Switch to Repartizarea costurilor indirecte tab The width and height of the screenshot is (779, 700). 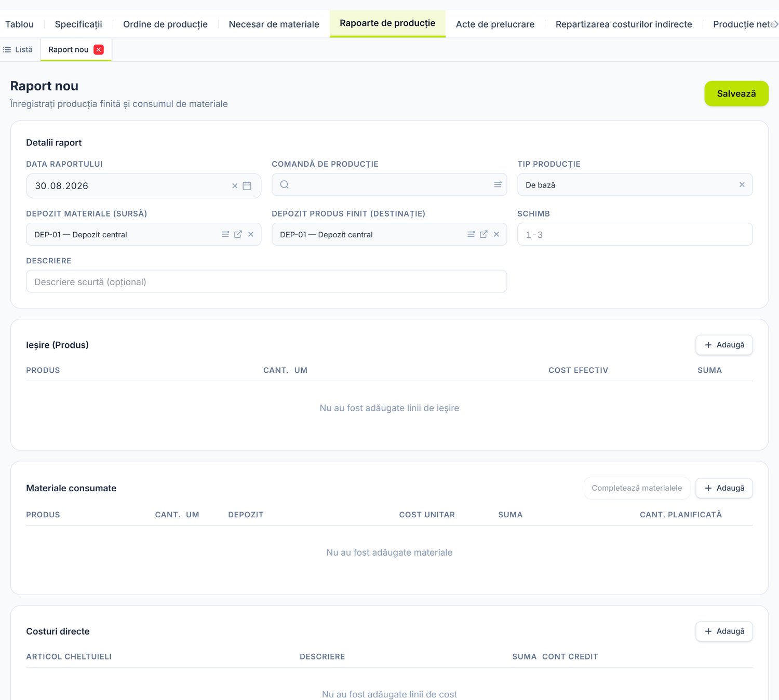[624, 24]
